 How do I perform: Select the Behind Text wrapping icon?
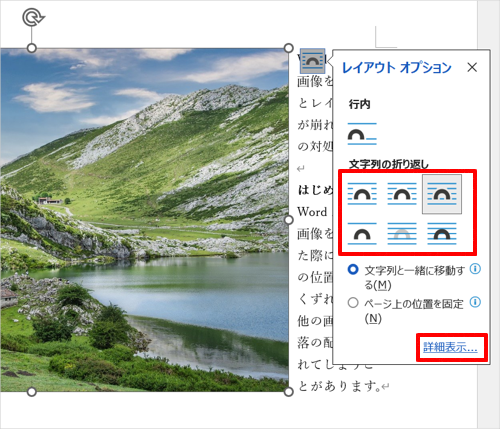point(402,234)
